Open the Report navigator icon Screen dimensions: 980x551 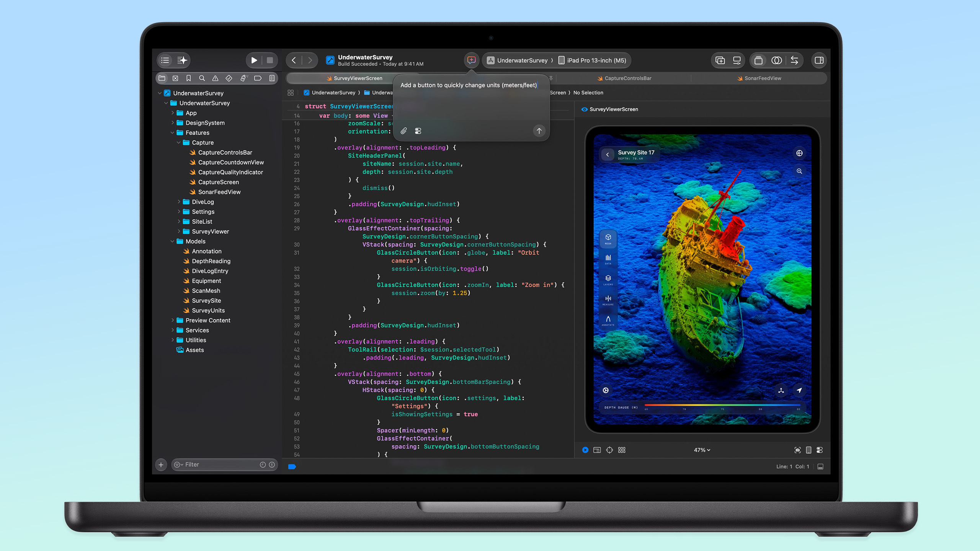click(272, 78)
